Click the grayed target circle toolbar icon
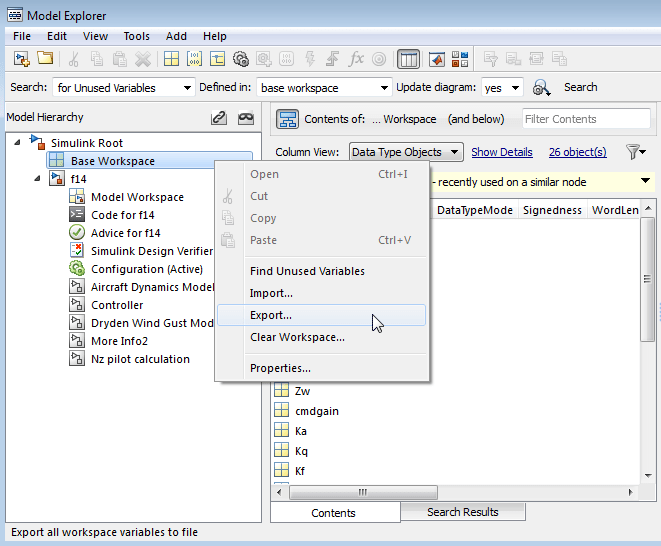The image size is (661, 546). tap(379, 59)
